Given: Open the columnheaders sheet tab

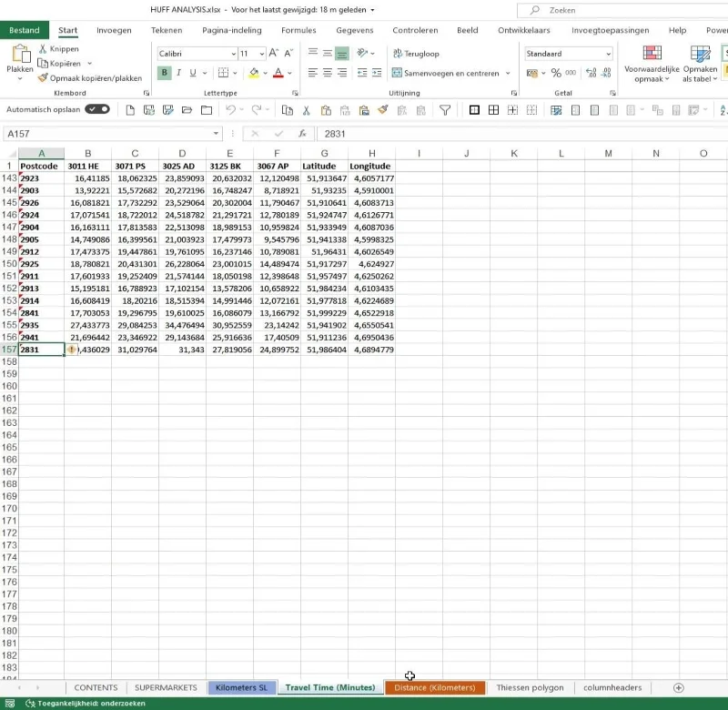Looking at the screenshot, I should pos(612,687).
